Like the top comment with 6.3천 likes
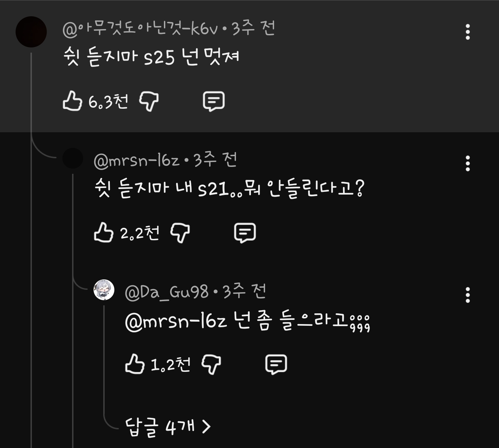The height and width of the screenshot is (448, 499). pyautogui.click(x=72, y=101)
